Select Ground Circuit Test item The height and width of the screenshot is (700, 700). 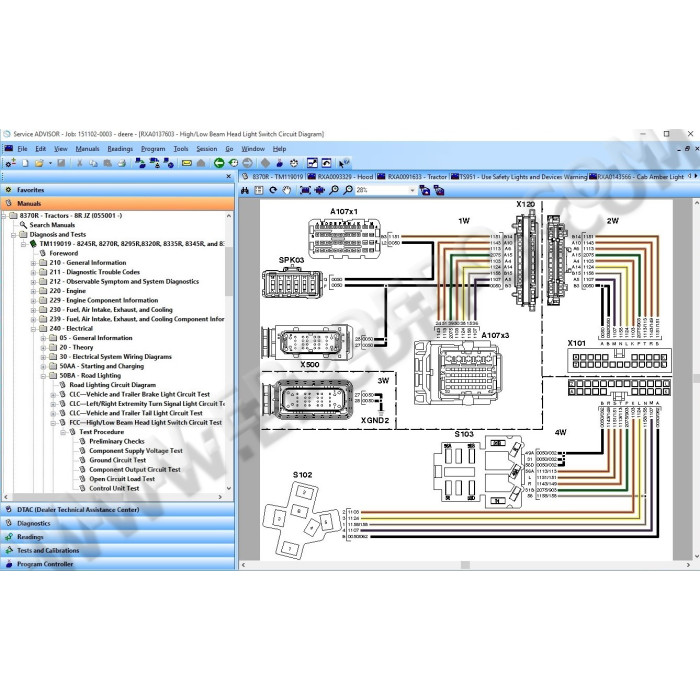click(117, 460)
